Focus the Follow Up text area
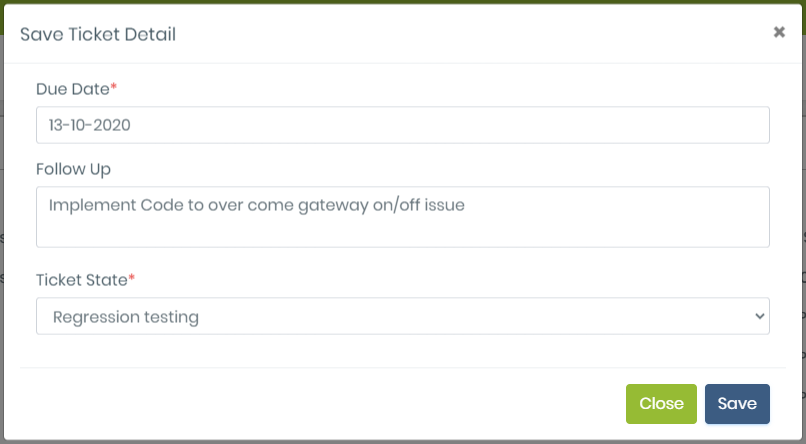The height and width of the screenshot is (444, 806). pos(402,216)
